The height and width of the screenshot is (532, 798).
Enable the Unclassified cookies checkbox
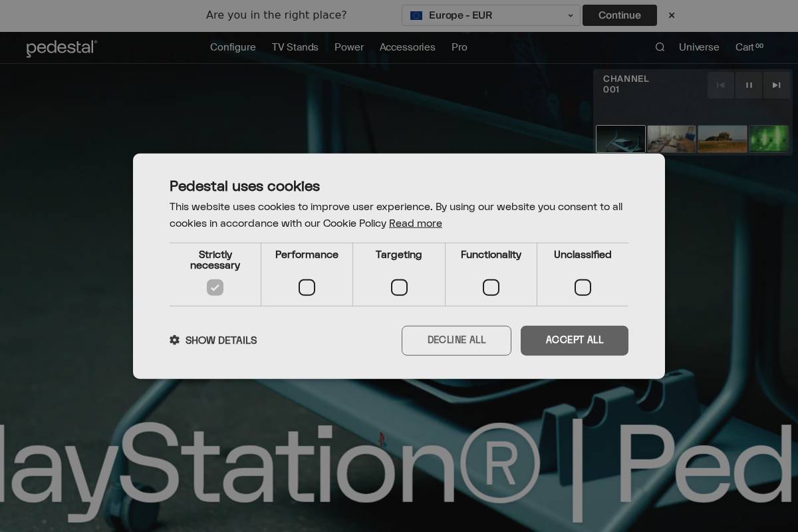[583, 287]
